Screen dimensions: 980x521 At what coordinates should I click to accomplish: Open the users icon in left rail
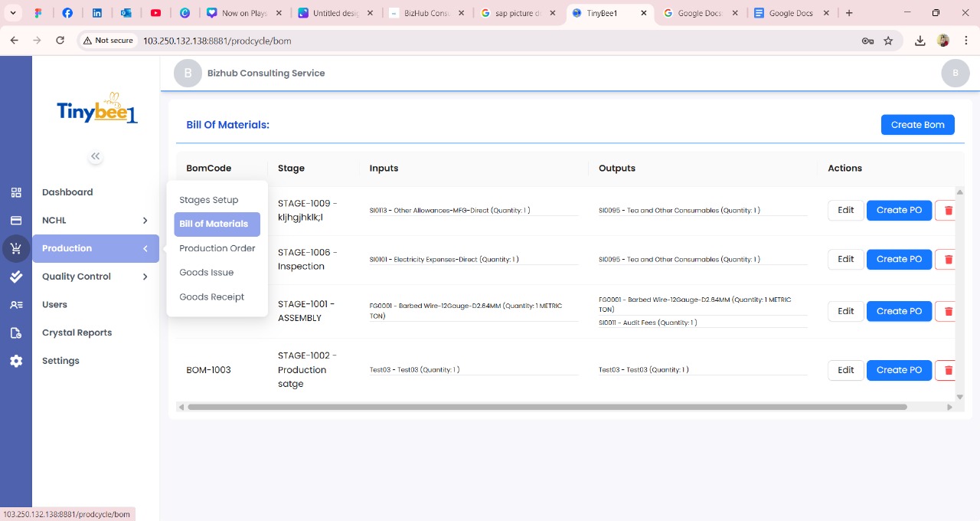coord(16,305)
